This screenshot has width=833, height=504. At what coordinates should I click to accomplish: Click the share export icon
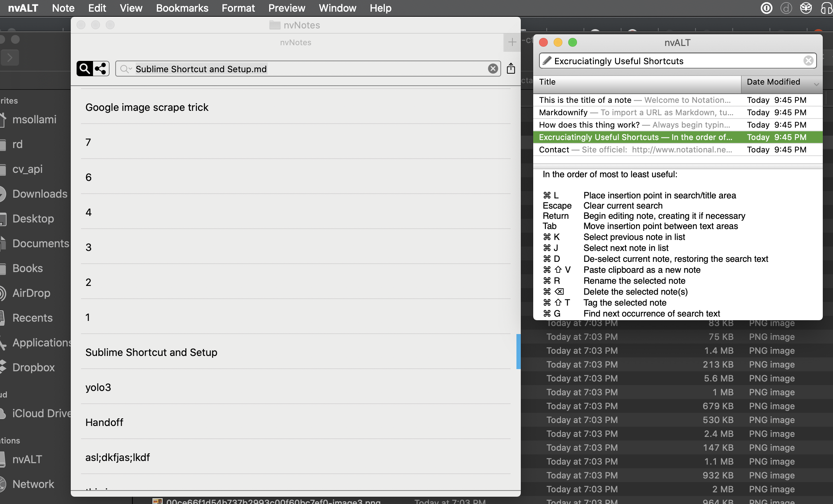pyautogui.click(x=511, y=69)
